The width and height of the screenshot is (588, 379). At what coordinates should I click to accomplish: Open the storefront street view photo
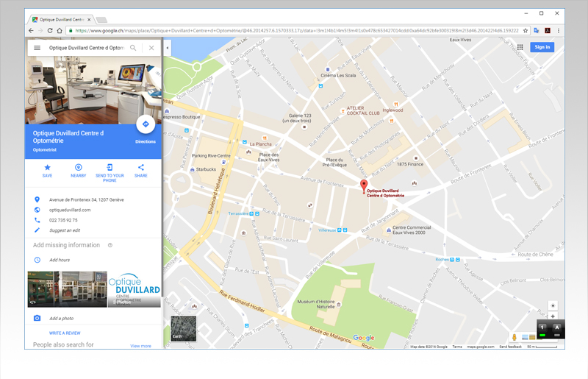[x=68, y=289]
